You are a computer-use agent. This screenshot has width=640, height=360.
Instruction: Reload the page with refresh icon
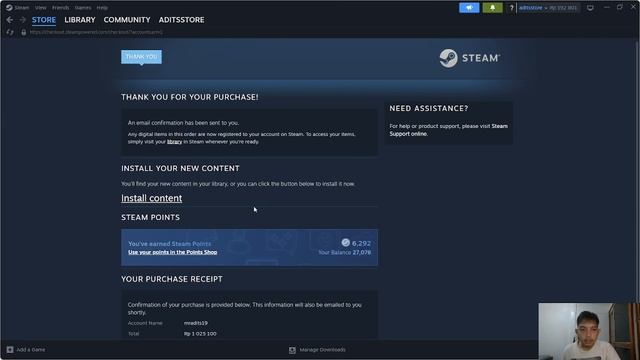tap(10, 32)
